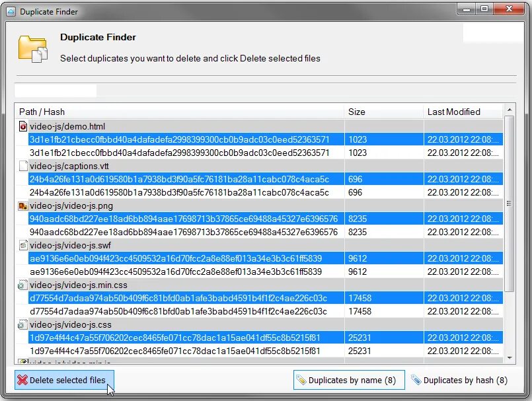The image size is (532, 401).
Task: Click the large folder with documents icon
Action: click(x=32, y=49)
